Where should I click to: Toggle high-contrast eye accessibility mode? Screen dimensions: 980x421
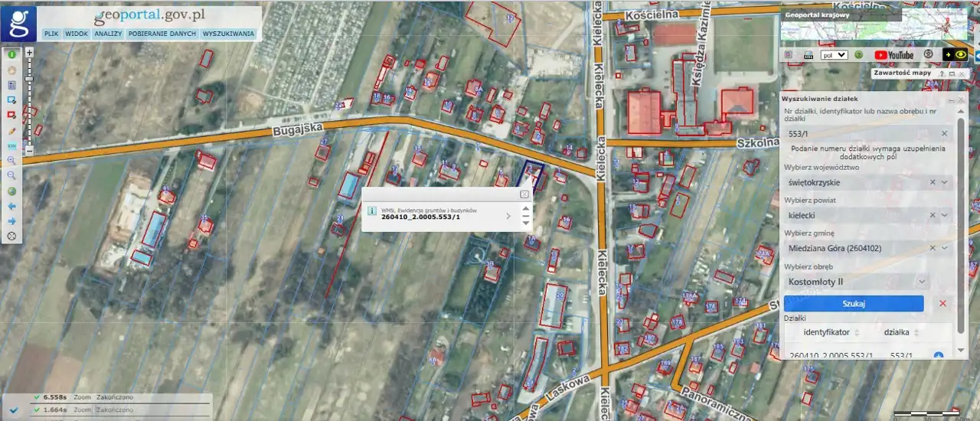click(960, 55)
